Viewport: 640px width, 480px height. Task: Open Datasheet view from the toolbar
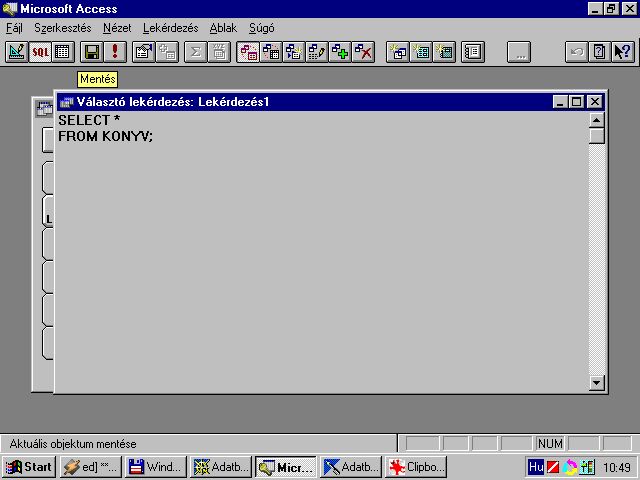pyautogui.click(x=63, y=52)
